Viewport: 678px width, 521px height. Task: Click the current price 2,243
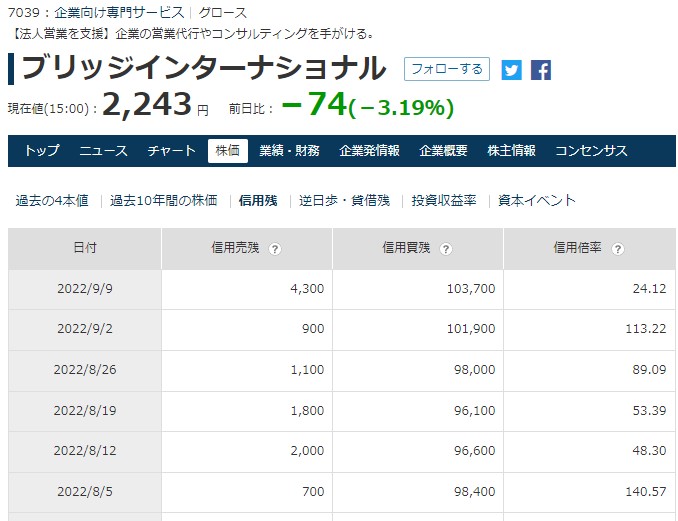click(x=147, y=104)
